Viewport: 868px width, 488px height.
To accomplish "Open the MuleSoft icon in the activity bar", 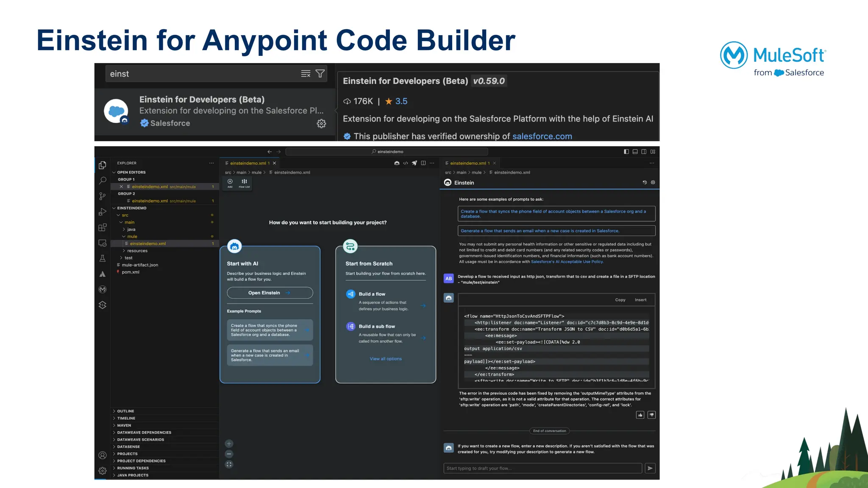I will click(x=102, y=289).
